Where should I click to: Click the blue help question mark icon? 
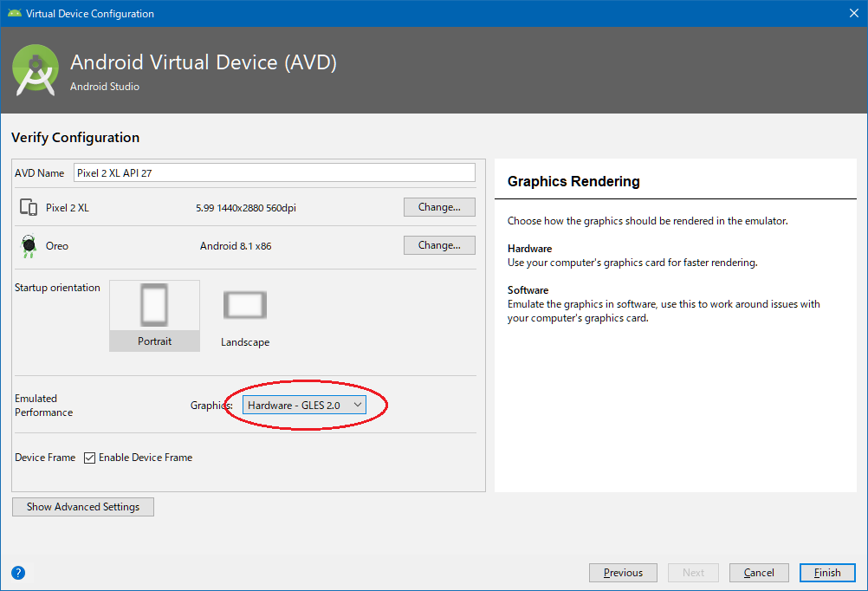[18, 573]
